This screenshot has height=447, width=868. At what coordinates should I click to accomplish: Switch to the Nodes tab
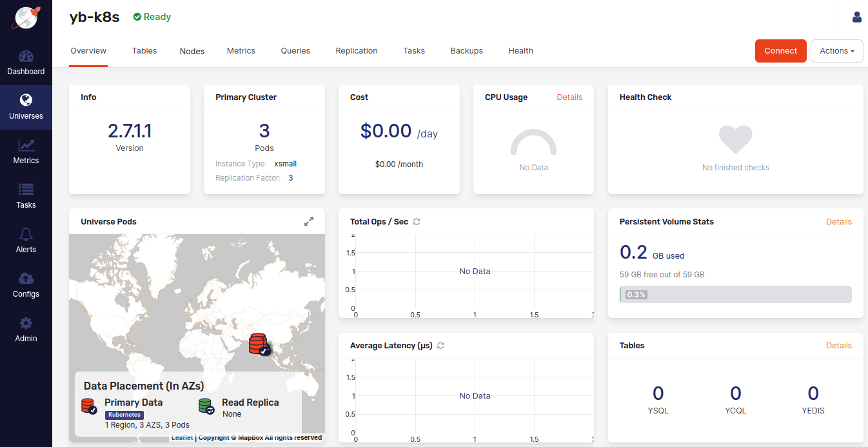pyautogui.click(x=192, y=51)
